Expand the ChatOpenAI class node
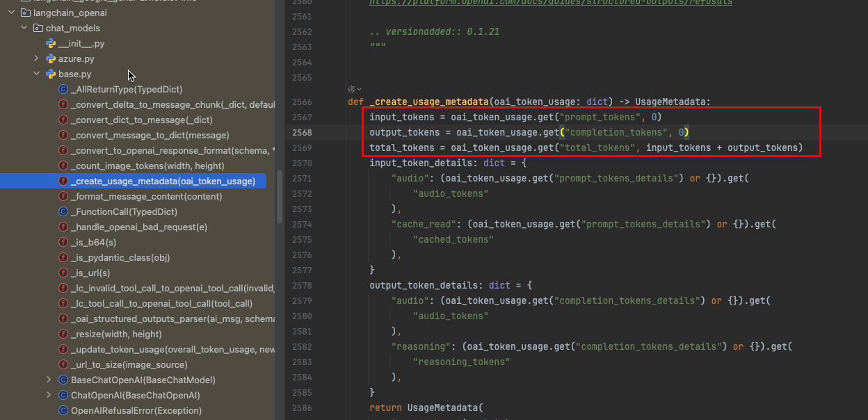The image size is (868, 420). pos(49,395)
